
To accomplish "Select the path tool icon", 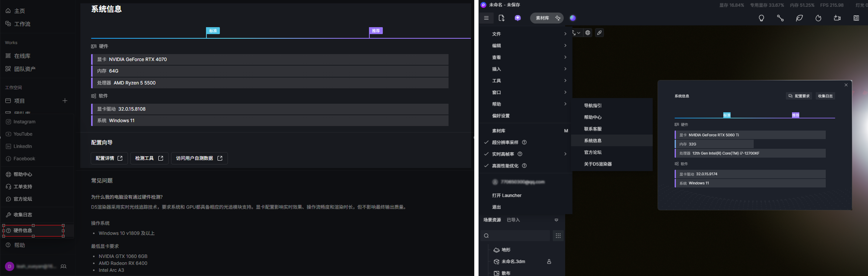I will coord(780,18).
